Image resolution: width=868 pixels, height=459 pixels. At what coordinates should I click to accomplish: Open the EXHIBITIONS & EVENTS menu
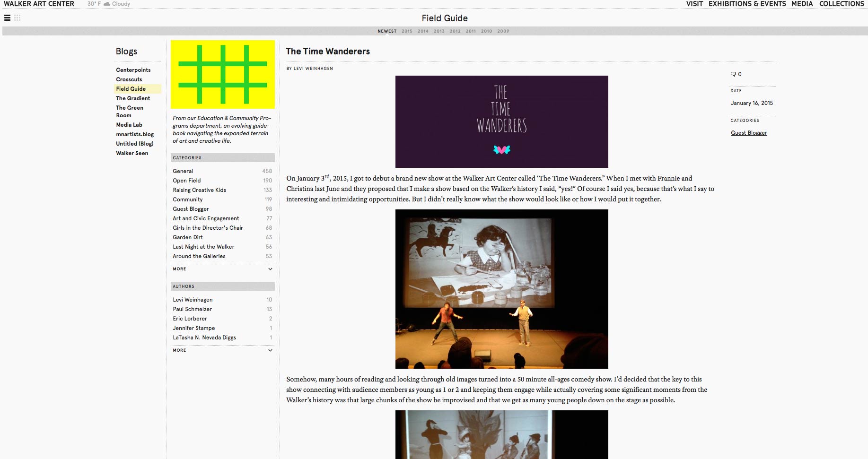click(747, 4)
